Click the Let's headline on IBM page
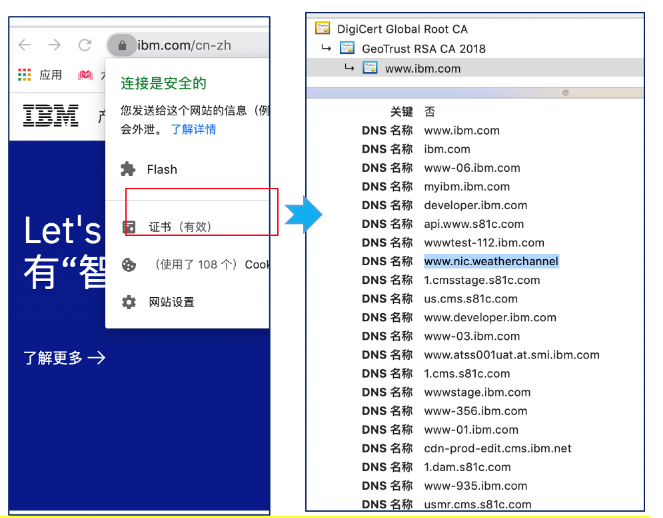The width and height of the screenshot is (663, 518). 63,230
